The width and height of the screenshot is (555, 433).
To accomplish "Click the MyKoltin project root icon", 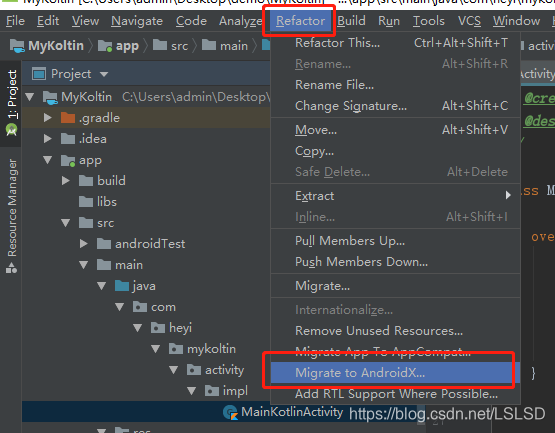I will [x=50, y=97].
